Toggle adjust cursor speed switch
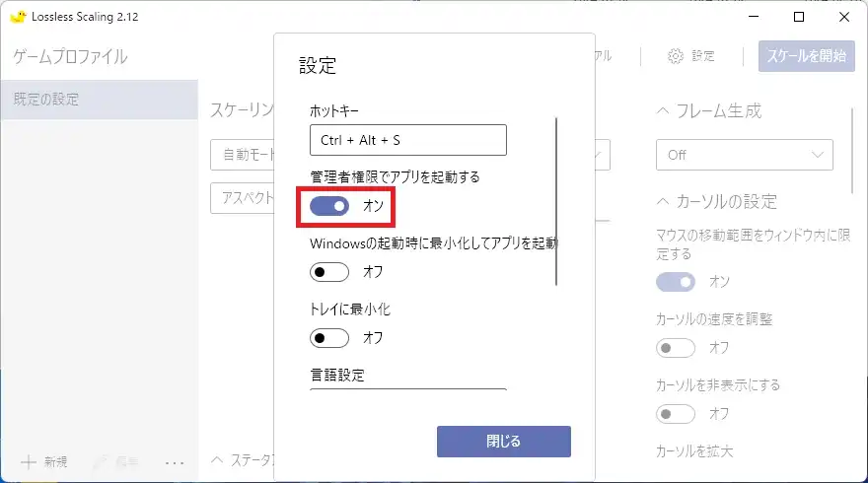Image resolution: width=868 pixels, height=483 pixels. coord(676,348)
